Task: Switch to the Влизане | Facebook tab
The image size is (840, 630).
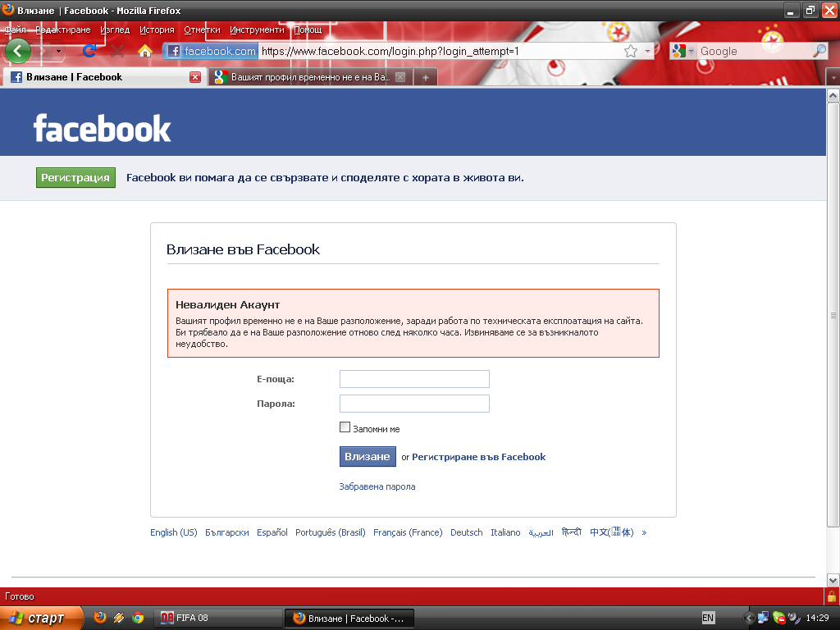Action: pyautogui.click(x=104, y=77)
